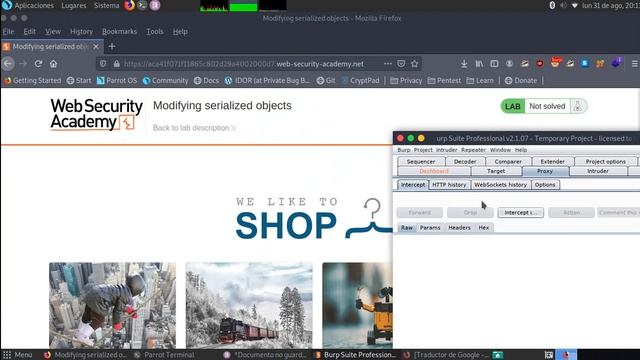Go to the Firefox home page icon
Viewport: 640px width, 360px height.
(53, 64)
